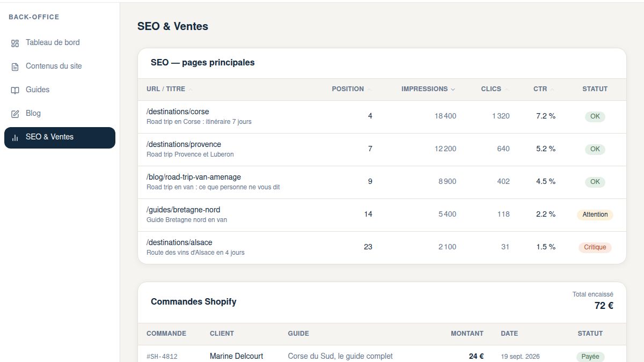Select SEO & Ventes menu item
Image resolution: width=644 pixels, height=362 pixels.
coord(60,137)
